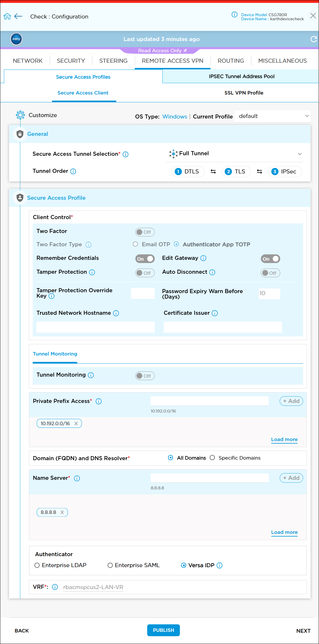Select the Specific Domains radio button
This screenshot has width=319, height=644.
212,458
